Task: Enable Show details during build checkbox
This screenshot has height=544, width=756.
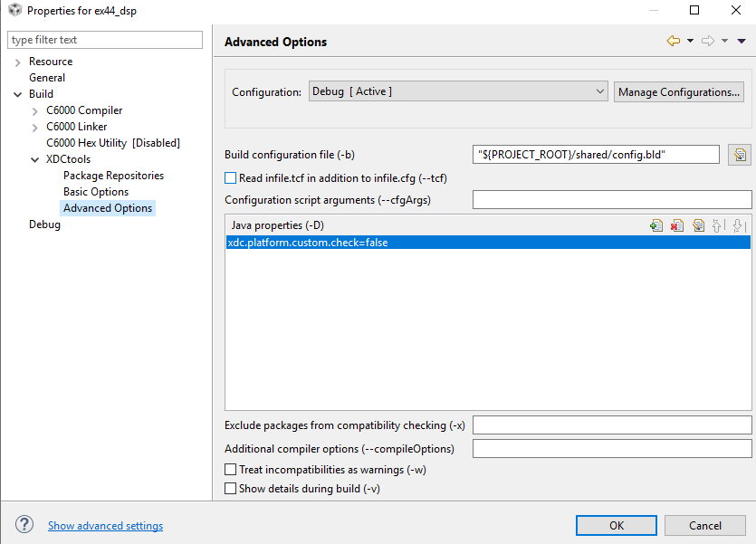Action: tap(230, 488)
